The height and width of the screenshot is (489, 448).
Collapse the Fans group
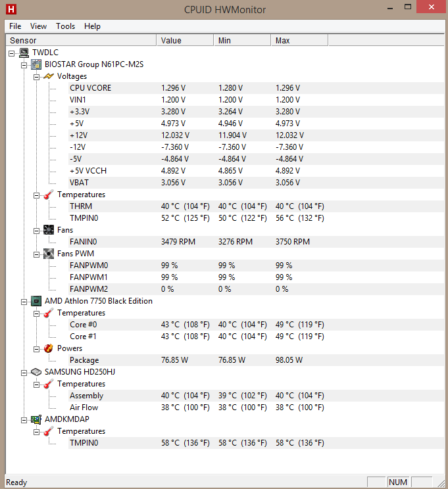point(37,231)
